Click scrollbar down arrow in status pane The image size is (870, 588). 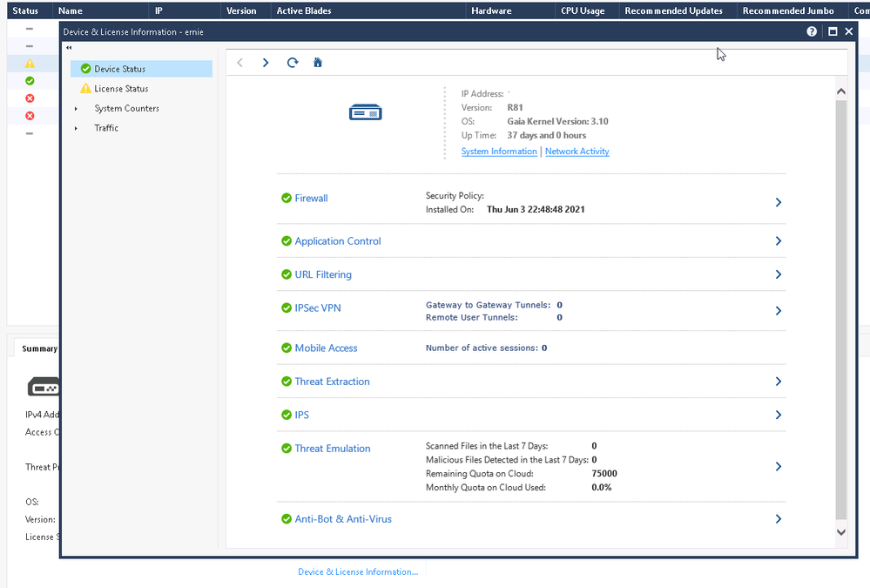(x=841, y=532)
